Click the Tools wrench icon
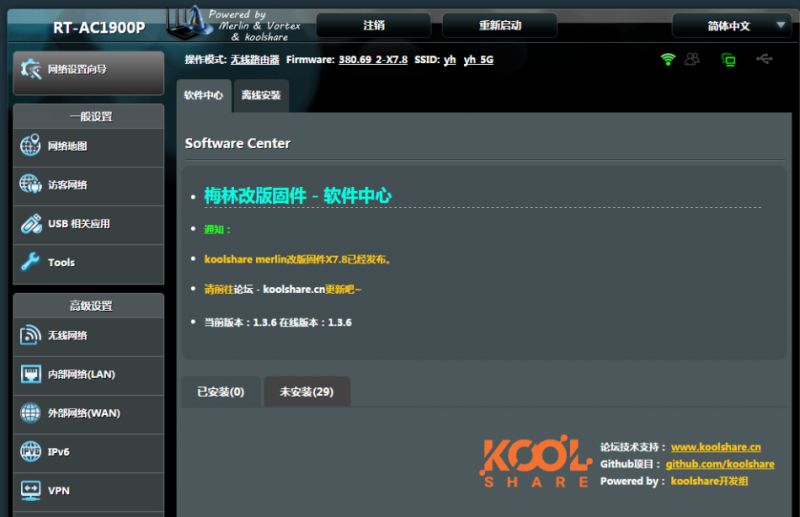800x517 pixels. [x=31, y=262]
